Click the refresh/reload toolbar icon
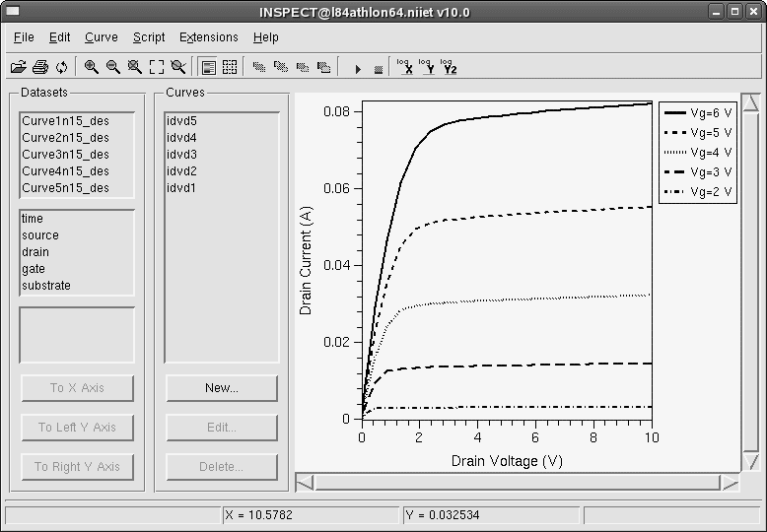The width and height of the screenshot is (767, 532). coord(61,67)
